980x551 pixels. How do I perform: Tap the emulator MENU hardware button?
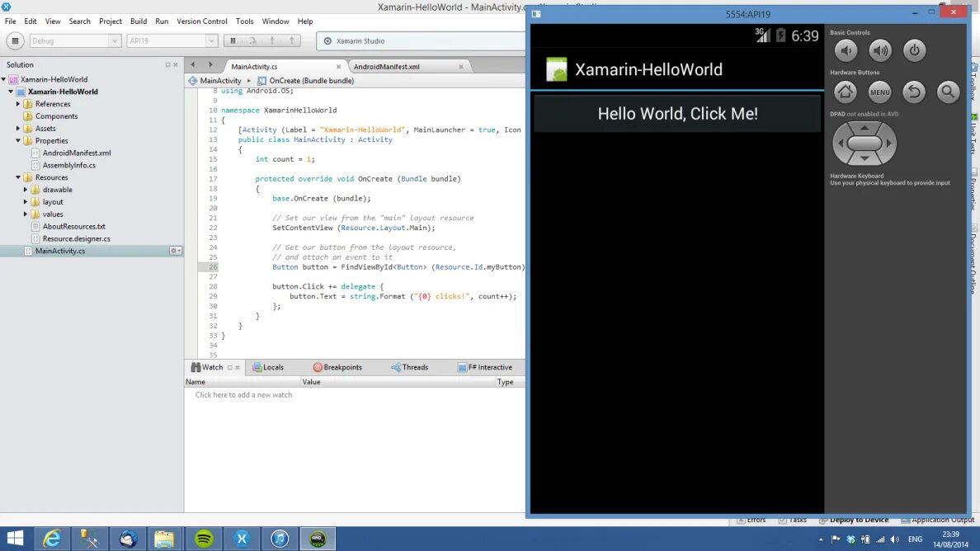pos(879,92)
